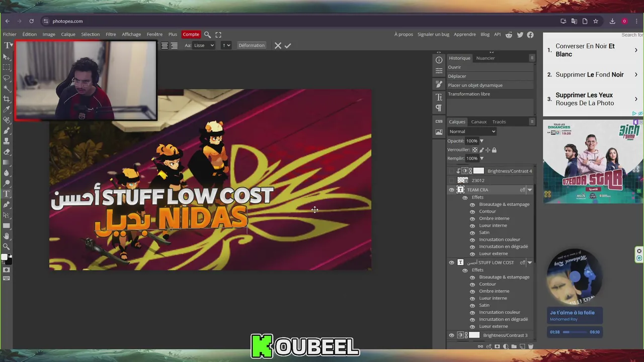Confirm the transformation with the checkmark
The width and height of the screenshot is (644, 362).
pos(288,45)
